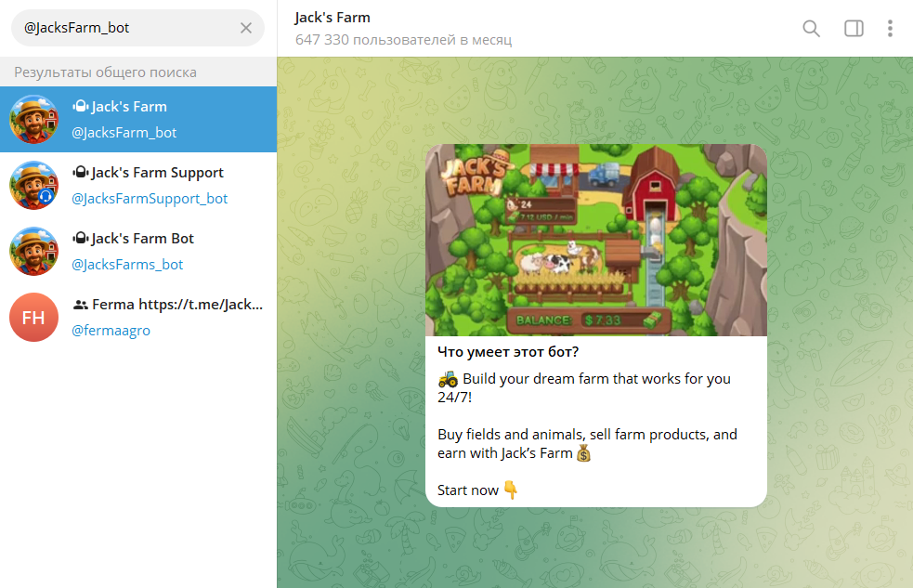Click bot icon beside Jack's Farm Bot
The image size is (913, 588).
(81, 238)
